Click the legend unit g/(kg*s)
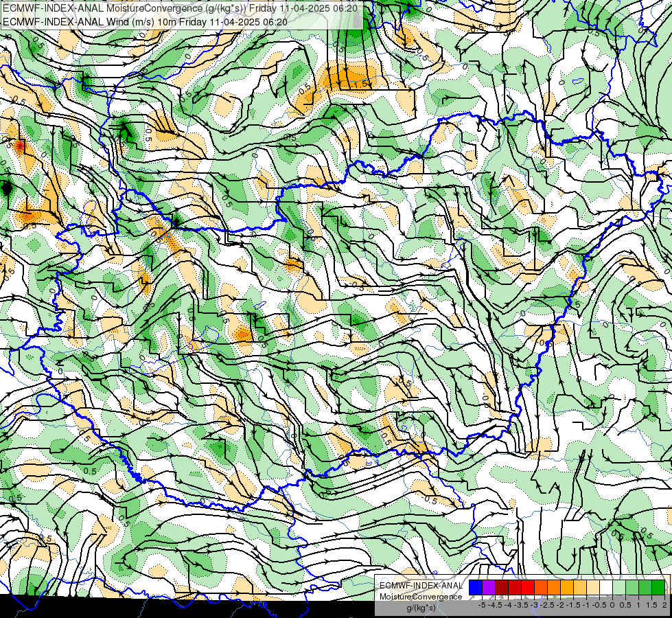The height and width of the screenshot is (618, 672). point(421,608)
